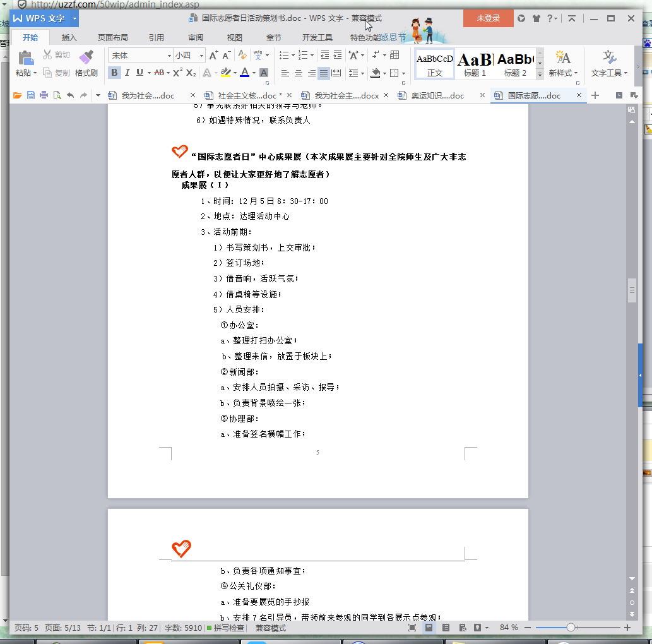Switch to outline view in status bar
Image resolution: width=652 pixels, height=644 pixels.
point(446,628)
